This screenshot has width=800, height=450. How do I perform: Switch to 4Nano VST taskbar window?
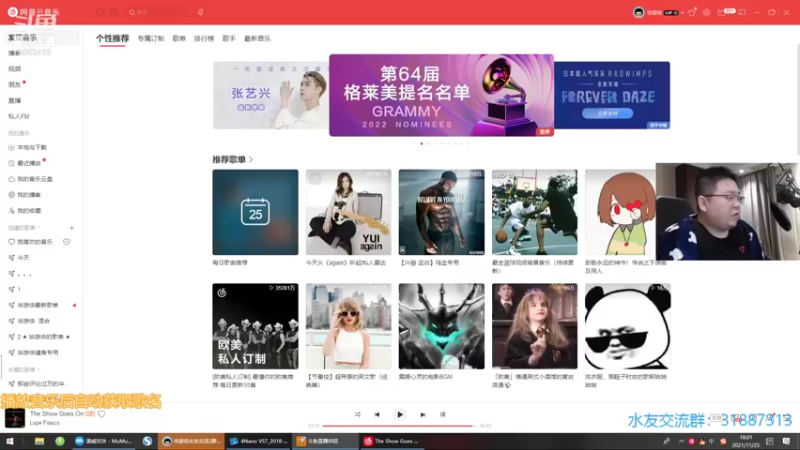click(x=259, y=441)
